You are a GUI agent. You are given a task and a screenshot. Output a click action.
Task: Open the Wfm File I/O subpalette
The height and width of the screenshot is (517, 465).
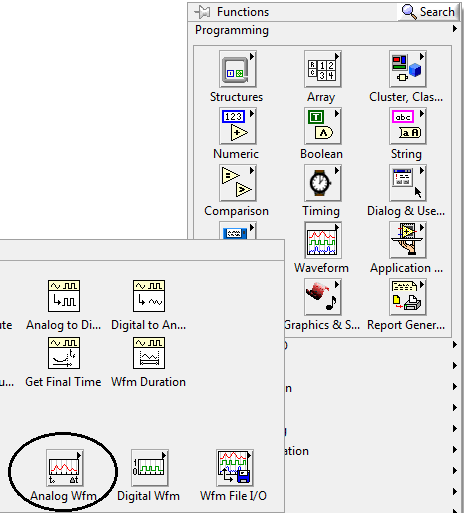pos(235,468)
